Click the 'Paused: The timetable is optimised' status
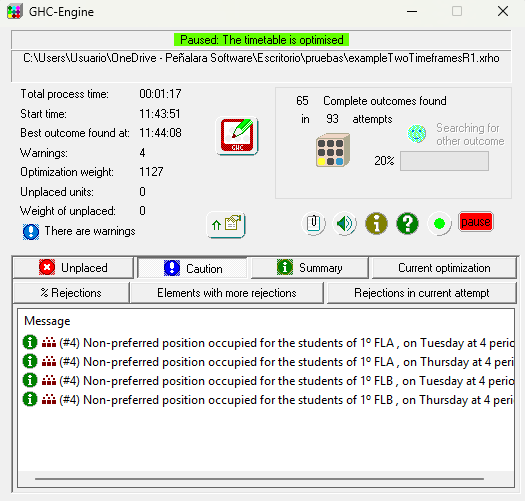 261,40
